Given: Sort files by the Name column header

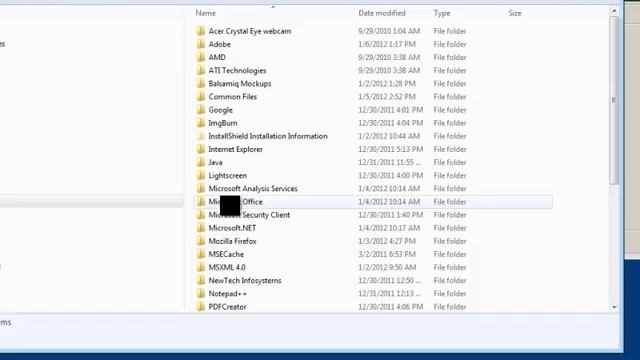Looking at the screenshot, I should pos(206,13).
